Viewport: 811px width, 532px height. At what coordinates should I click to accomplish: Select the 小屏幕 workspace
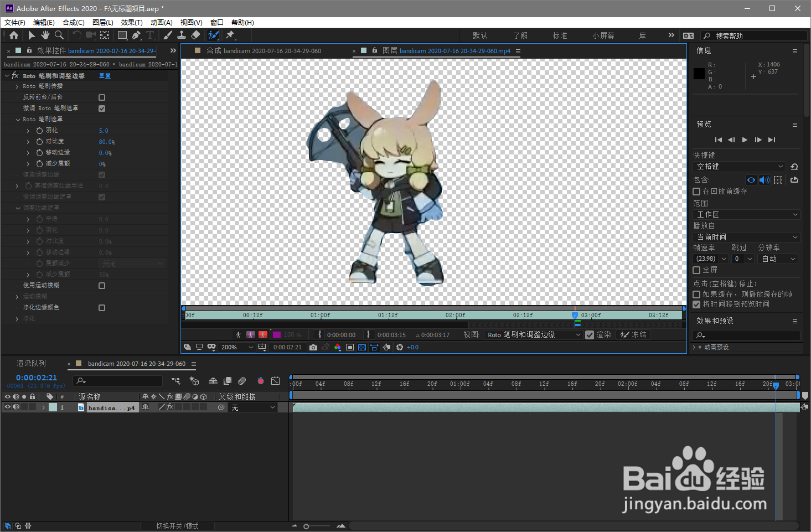(603, 35)
